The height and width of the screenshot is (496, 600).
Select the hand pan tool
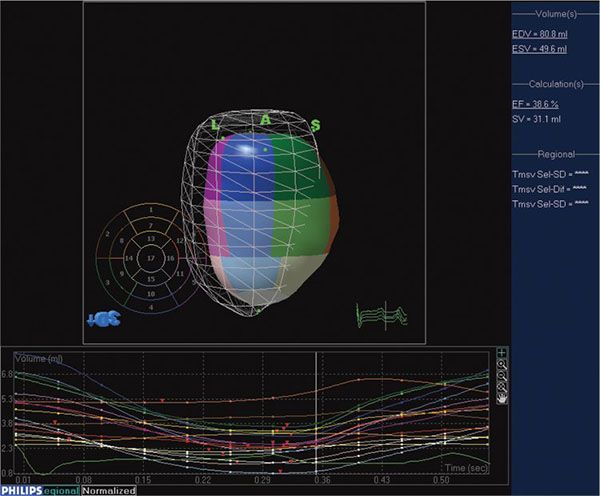(x=503, y=398)
